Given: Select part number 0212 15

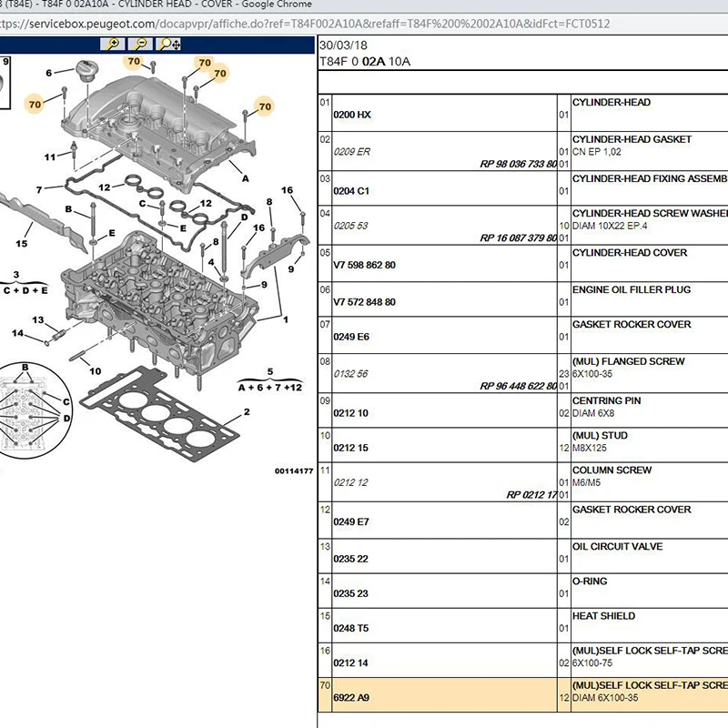Looking at the screenshot, I should coord(350,448).
